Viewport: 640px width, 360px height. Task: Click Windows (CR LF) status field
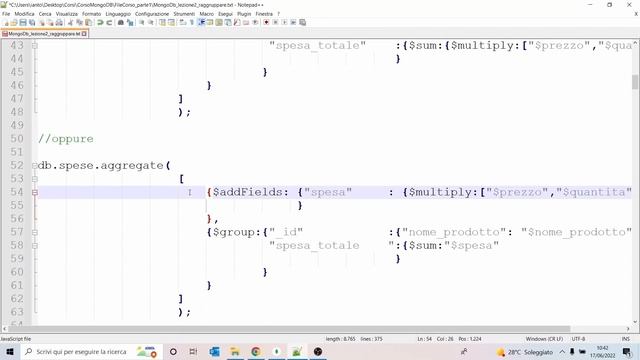pos(544,339)
